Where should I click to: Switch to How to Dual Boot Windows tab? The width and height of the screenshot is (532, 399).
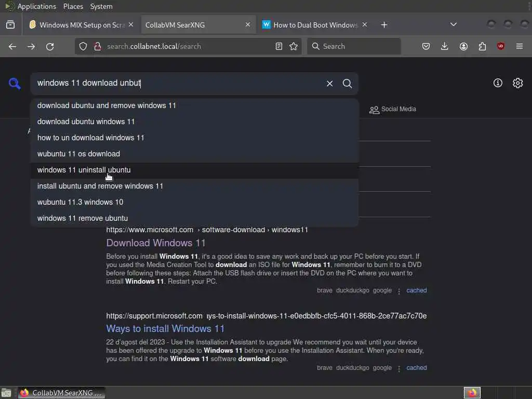coord(315,25)
